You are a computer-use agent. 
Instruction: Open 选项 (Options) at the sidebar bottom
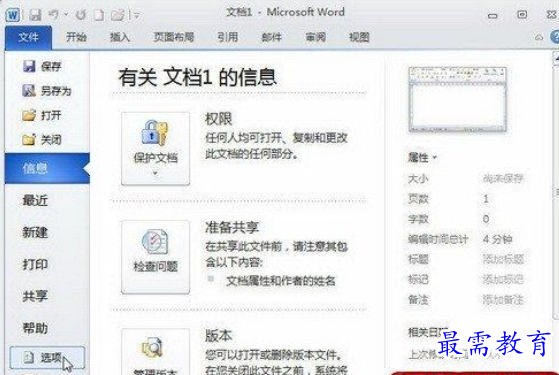coord(47,358)
